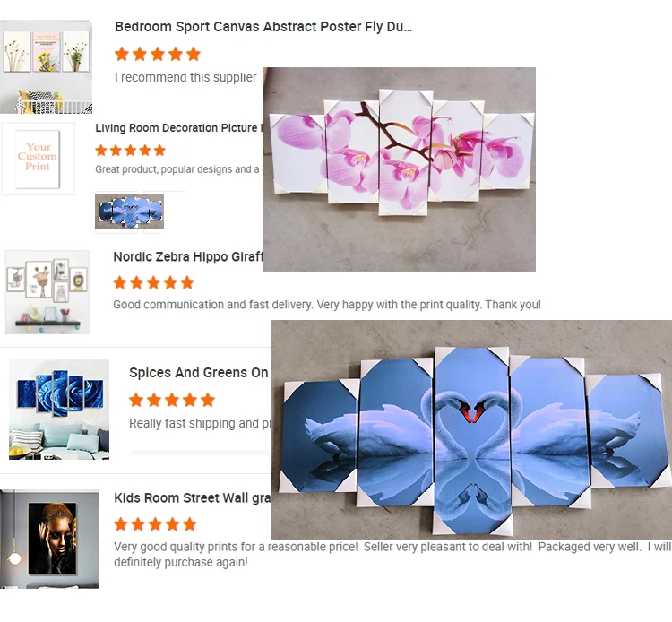Click the star rating under Spices And Greens
The image size is (672, 622).
point(172,400)
